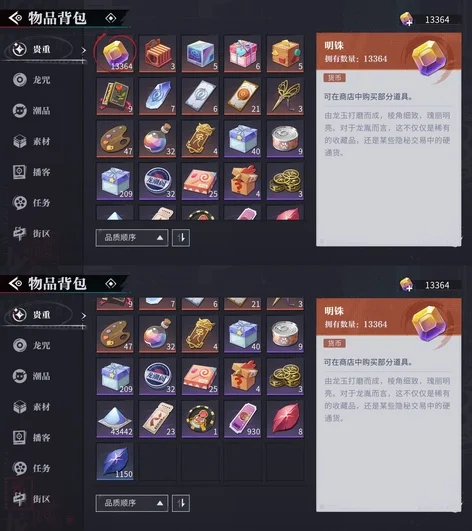This screenshot has width=472, height=531.
Task: Choose the orange card item with count 21
Action: (x=242, y=96)
